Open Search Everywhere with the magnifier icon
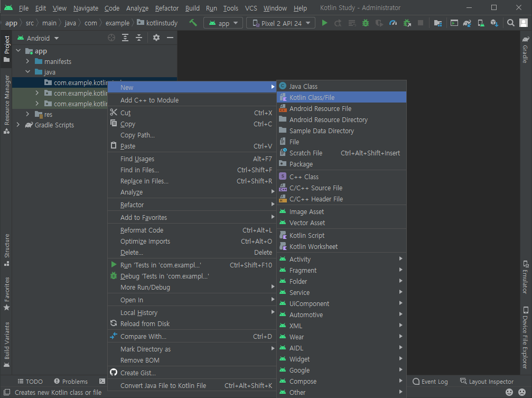 [511, 23]
